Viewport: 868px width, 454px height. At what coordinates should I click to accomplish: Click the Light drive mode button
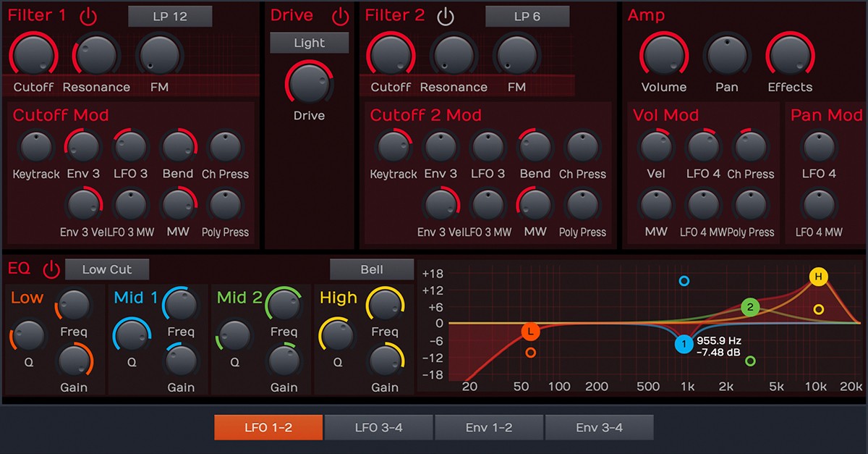308,42
